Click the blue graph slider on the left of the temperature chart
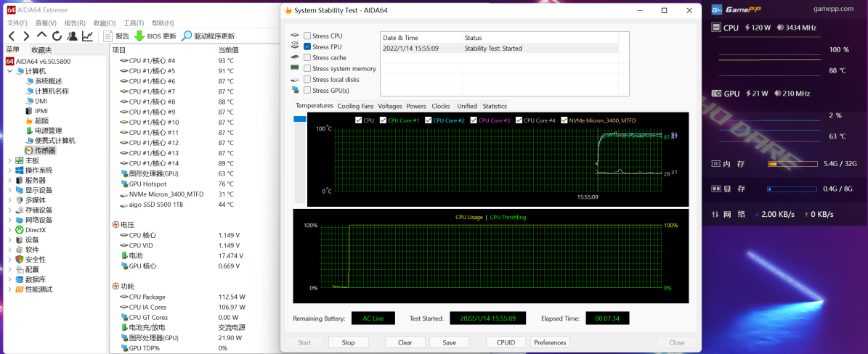868x354 pixels. pyautogui.click(x=299, y=119)
